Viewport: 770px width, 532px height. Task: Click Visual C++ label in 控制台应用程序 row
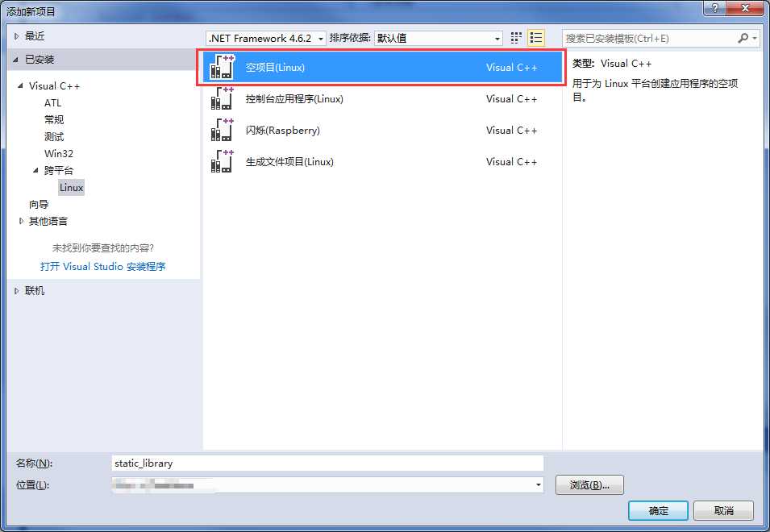point(511,98)
